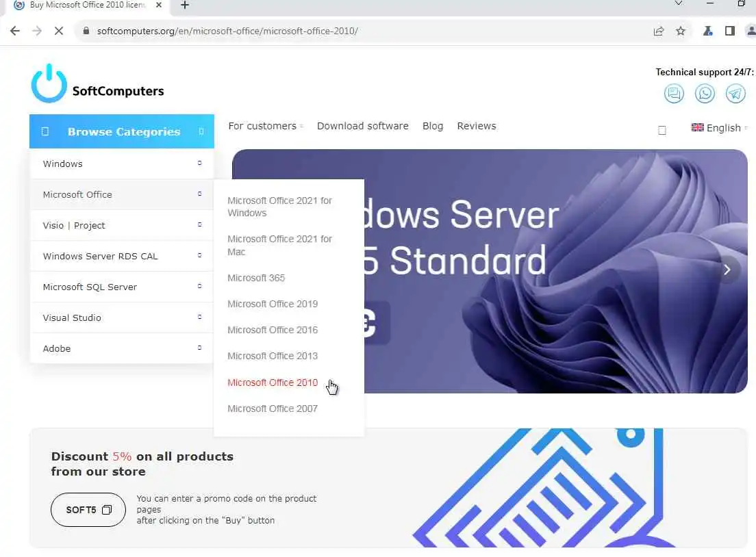
Task: Choose Microsoft Office 2013
Action: (x=273, y=356)
